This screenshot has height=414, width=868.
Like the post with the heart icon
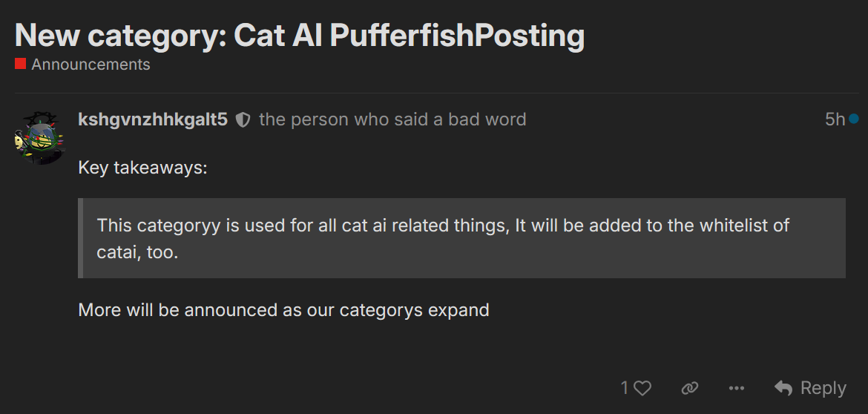[642, 388]
